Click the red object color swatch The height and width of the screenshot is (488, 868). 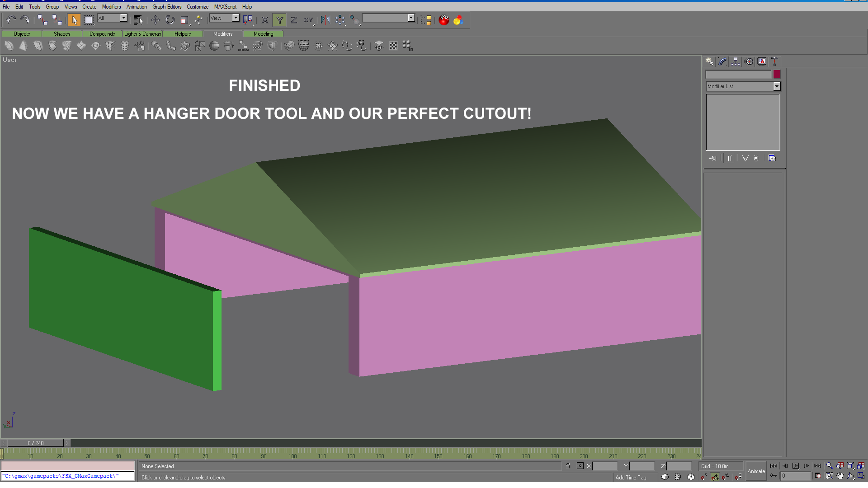[777, 75]
